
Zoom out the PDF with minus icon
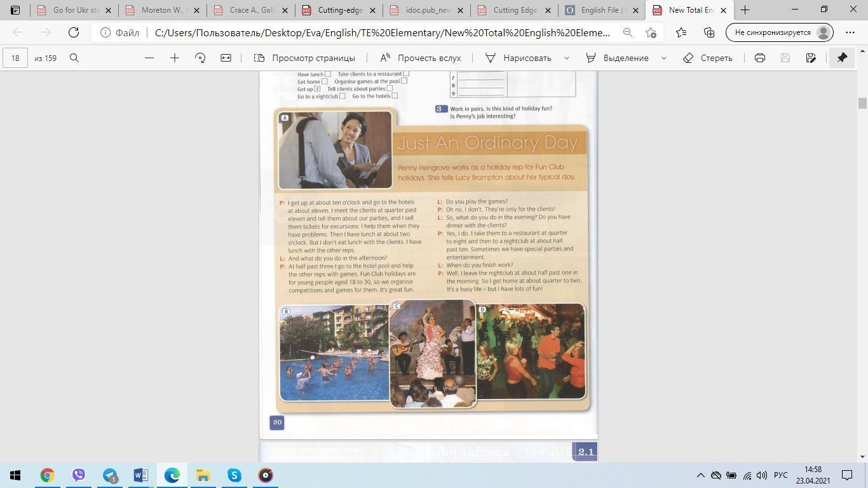point(149,58)
